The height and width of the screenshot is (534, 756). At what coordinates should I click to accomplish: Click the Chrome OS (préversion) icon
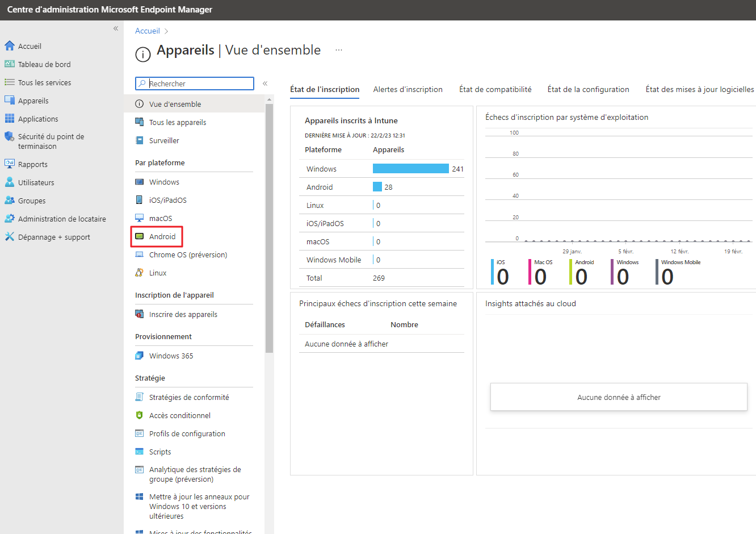[139, 255]
